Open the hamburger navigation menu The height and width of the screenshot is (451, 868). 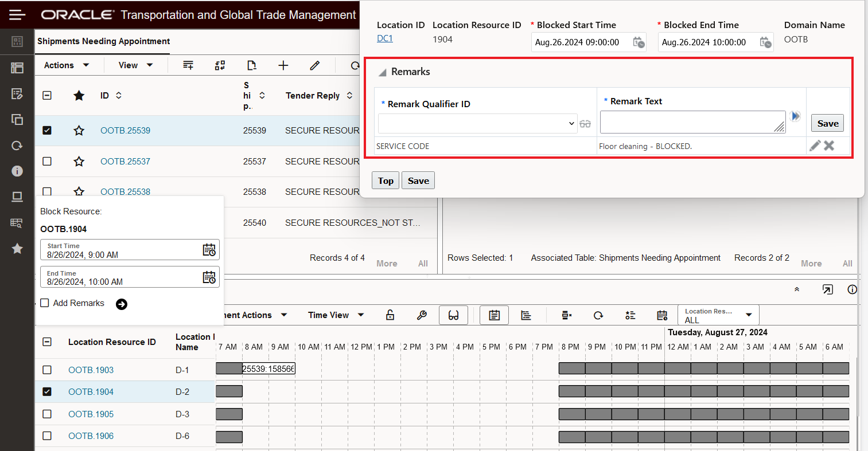click(17, 14)
